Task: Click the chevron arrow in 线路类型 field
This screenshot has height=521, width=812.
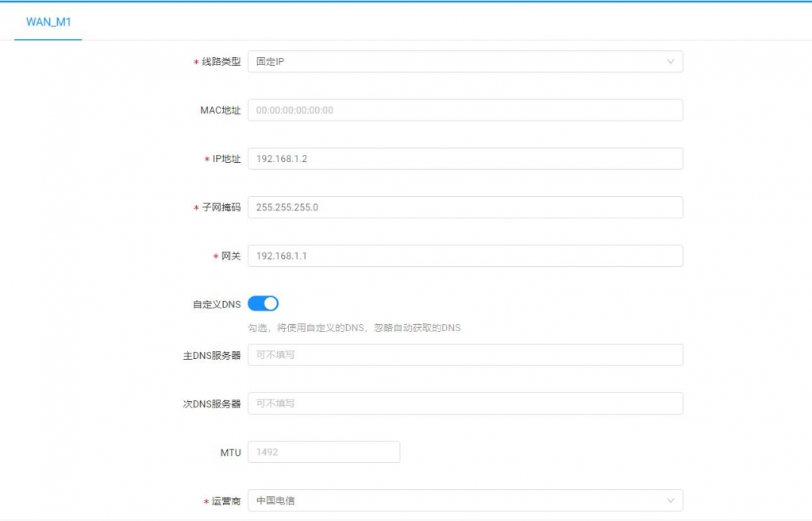Action: (671, 62)
